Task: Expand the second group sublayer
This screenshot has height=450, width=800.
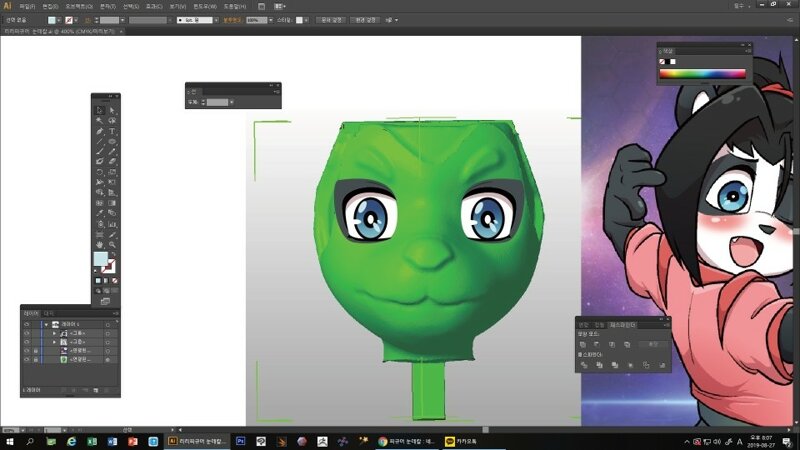Action: (x=55, y=342)
